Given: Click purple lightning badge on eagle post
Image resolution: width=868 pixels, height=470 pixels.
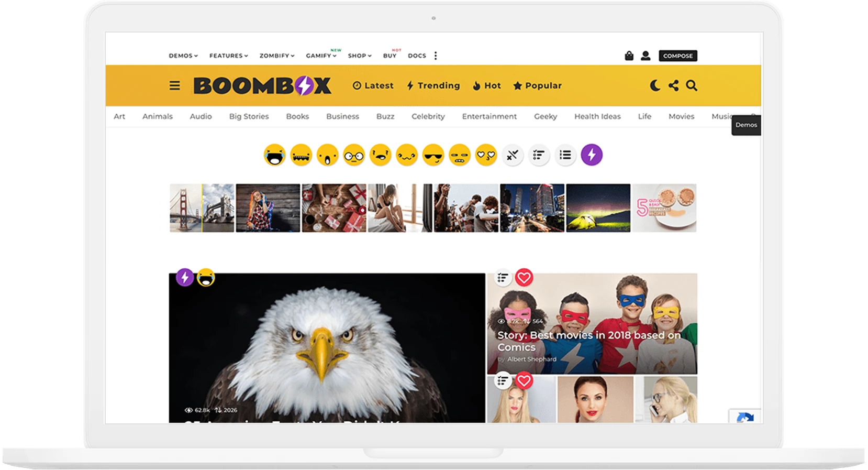Looking at the screenshot, I should click(x=185, y=277).
